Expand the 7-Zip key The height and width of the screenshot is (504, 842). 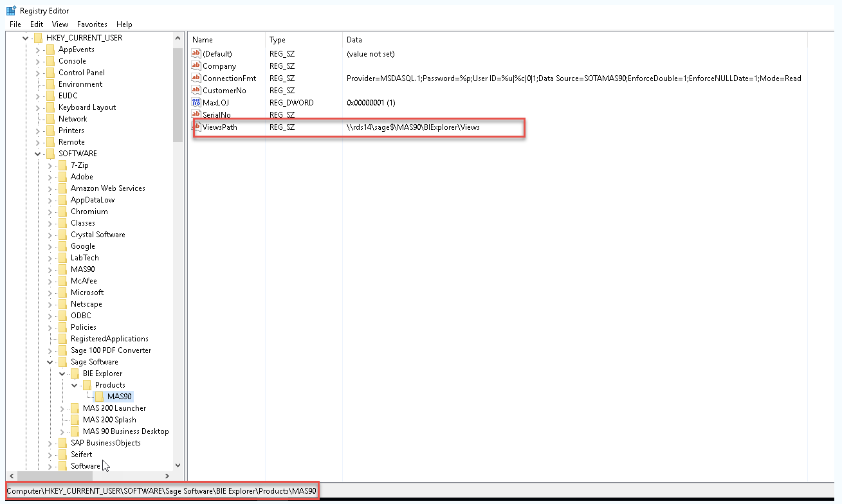50,165
